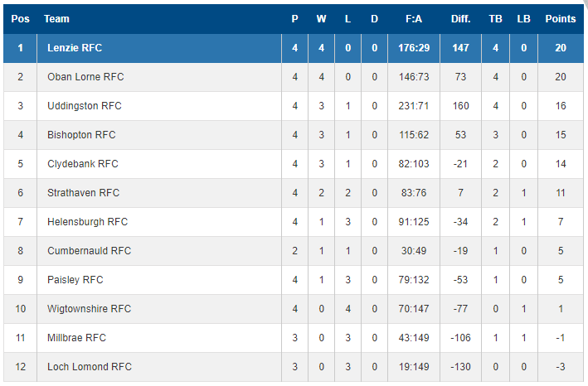Click the F:A column header
This screenshot has height=386, width=588.
(x=414, y=19)
